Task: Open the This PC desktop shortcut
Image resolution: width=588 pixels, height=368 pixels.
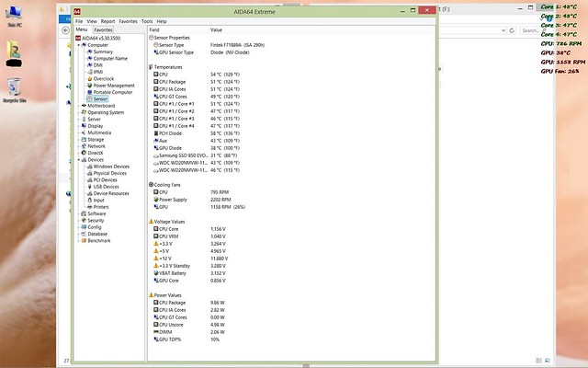Action: (14, 17)
